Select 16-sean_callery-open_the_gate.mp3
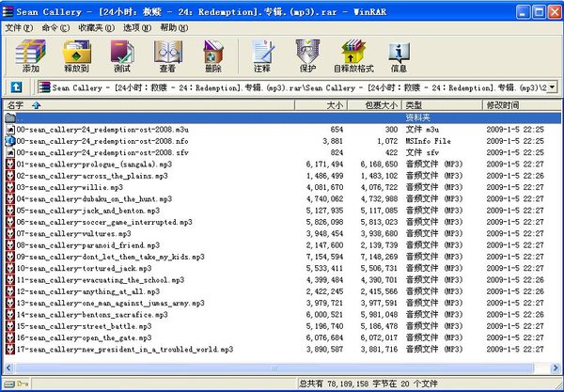The image size is (564, 392). pyautogui.click(x=85, y=337)
